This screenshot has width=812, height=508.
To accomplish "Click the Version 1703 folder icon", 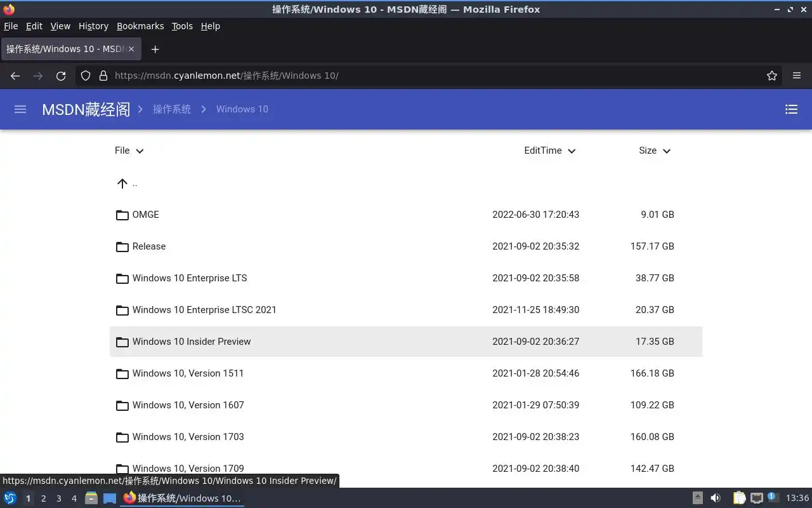I will [122, 437].
